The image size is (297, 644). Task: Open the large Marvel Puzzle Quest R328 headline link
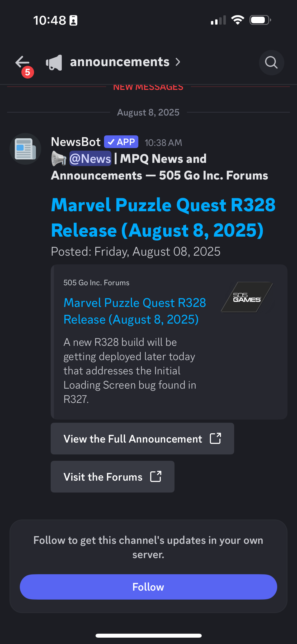[x=163, y=218]
